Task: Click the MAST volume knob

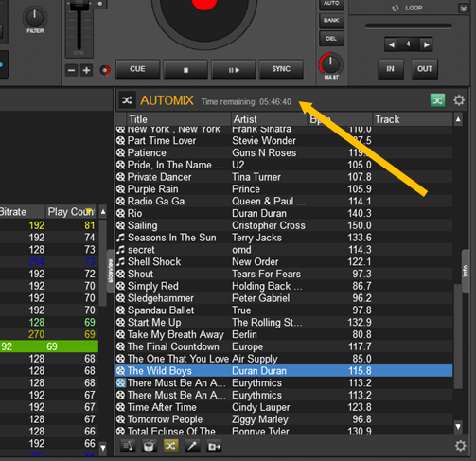Action: coord(331,64)
